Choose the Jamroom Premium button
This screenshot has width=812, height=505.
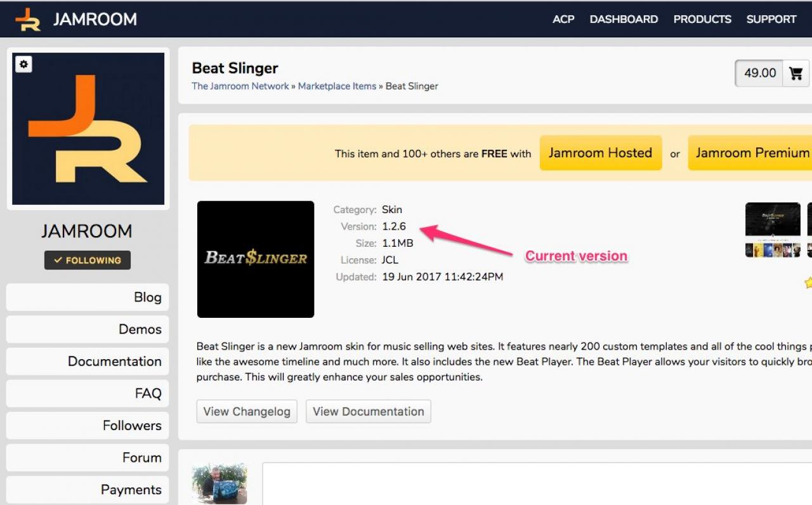click(750, 153)
